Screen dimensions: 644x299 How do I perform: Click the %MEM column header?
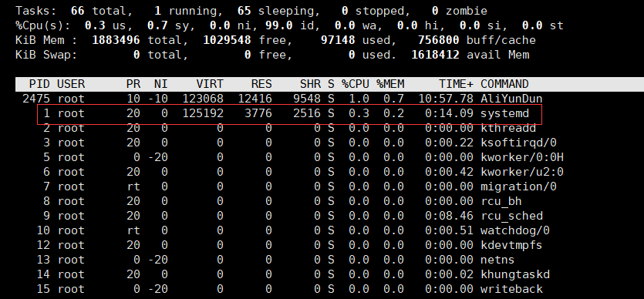(390, 84)
